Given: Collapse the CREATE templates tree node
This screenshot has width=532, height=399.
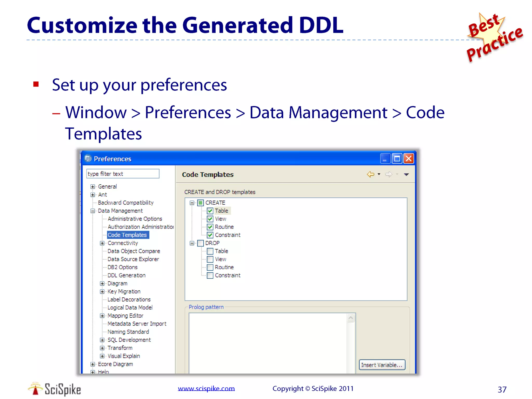Looking at the screenshot, I should click(x=192, y=203).
